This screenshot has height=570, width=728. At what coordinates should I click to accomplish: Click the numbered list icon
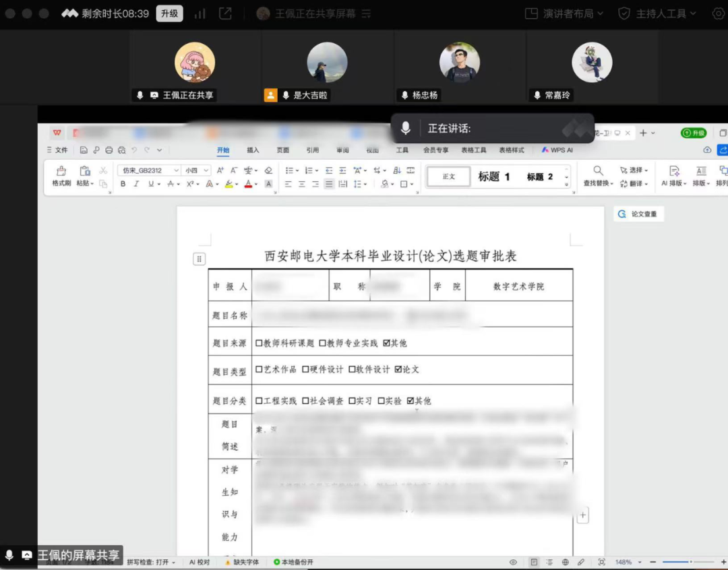(309, 170)
